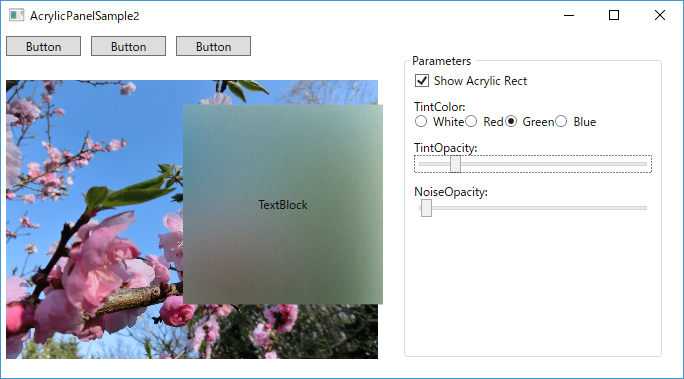Click the NoiseOpacity slider thumb
The height and width of the screenshot is (379, 684).
pyautogui.click(x=426, y=208)
